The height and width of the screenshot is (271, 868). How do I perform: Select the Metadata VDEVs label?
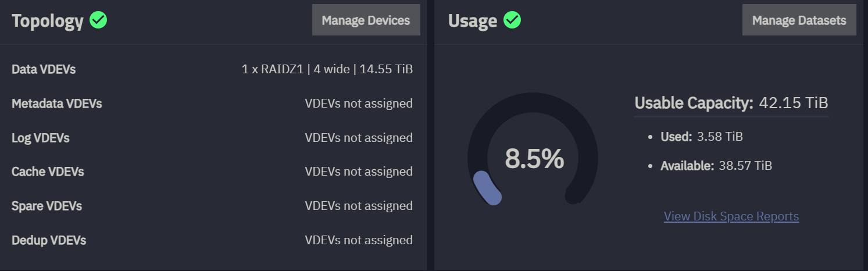coord(56,104)
